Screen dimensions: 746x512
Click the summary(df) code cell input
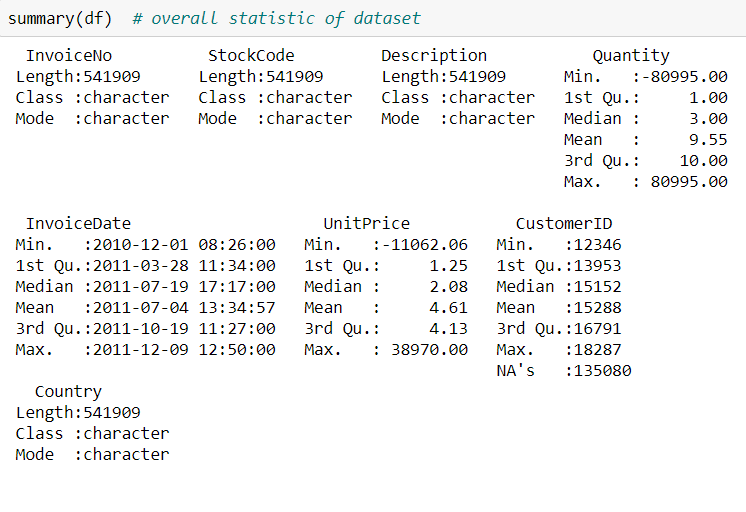(373, 18)
